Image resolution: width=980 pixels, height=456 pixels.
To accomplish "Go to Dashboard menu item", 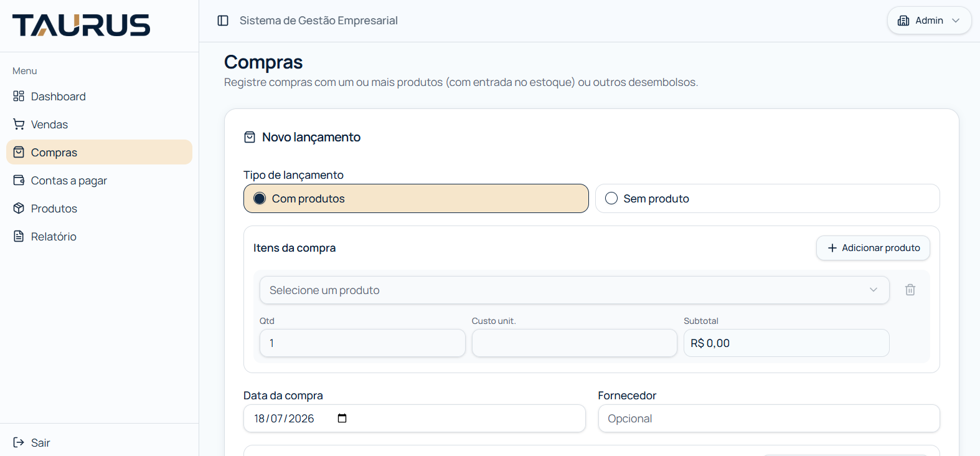I will pos(99,96).
